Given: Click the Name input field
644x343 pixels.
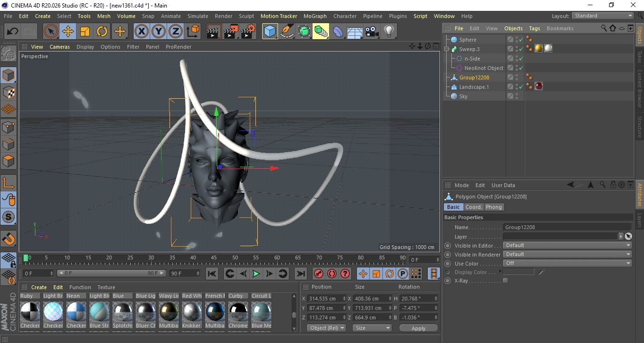Looking at the screenshot, I should (x=568, y=227).
